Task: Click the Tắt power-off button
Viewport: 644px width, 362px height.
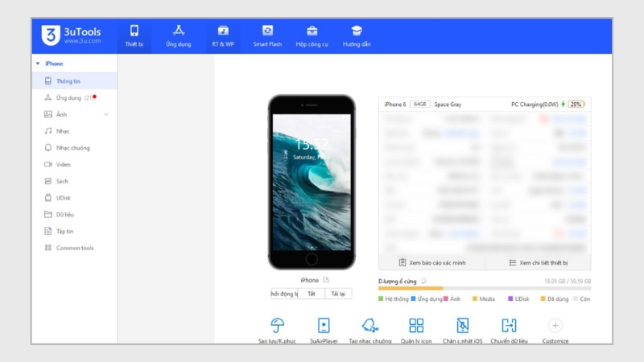Action: [312, 294]
